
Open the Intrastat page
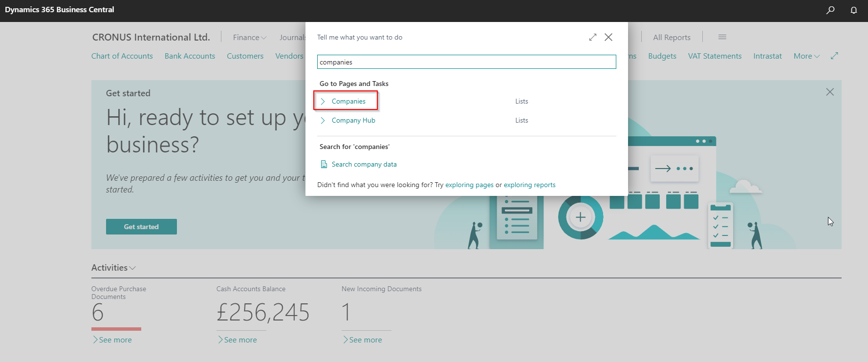[767, 56]
